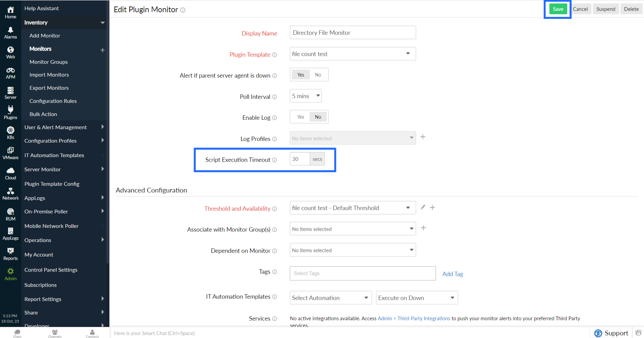The width and height of the screenshot is (644, 338).
Task: Go to the APM section icon
Action: pyautogui.click(x=10, y=73)
